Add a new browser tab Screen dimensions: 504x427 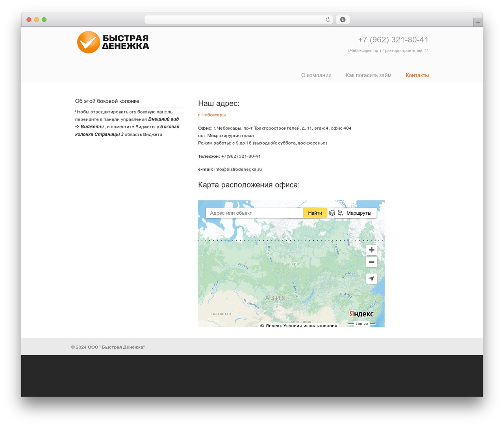[478, 22]
